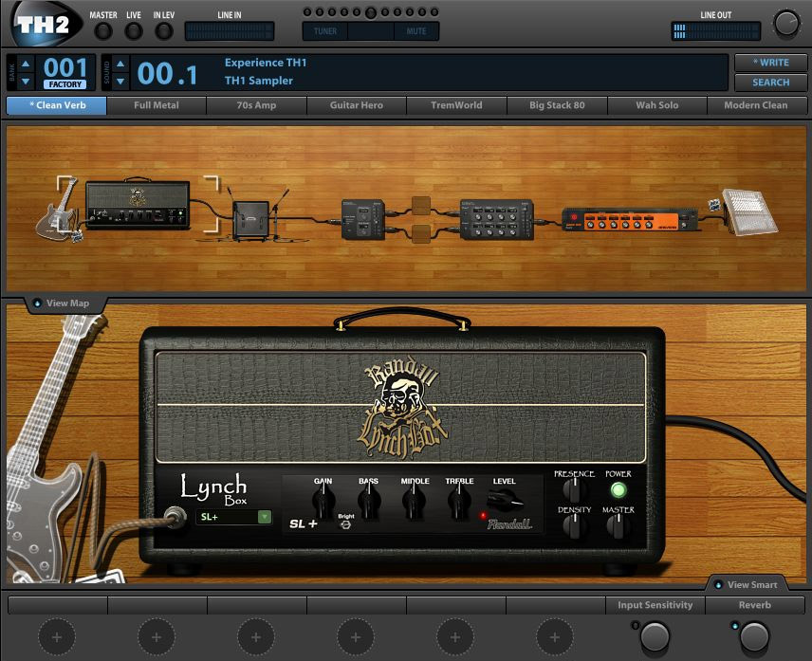The height and width of the screenshot is (661, 812).
Task: Click the FACTORY bank label
Action: (x=65, y=84)
